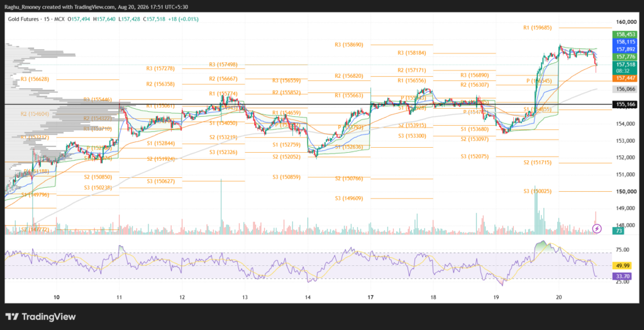Click the R3 (157498) pivot label

click(x=223, y=65)
